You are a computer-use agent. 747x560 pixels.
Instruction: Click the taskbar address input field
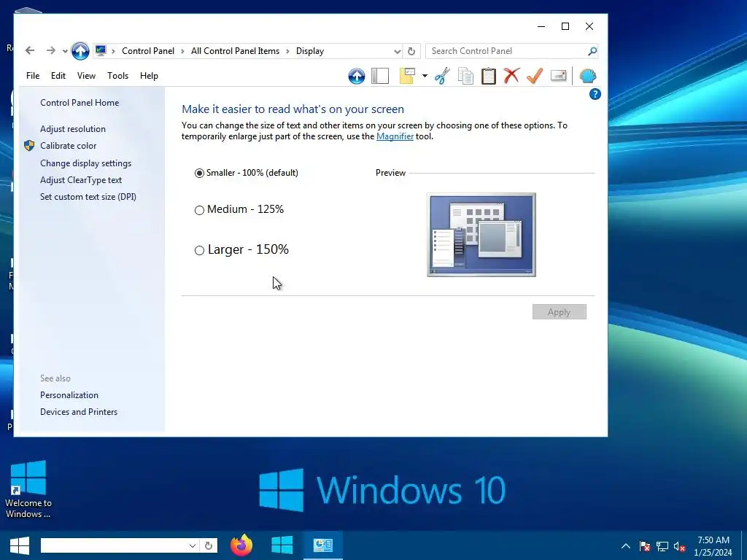113,545
